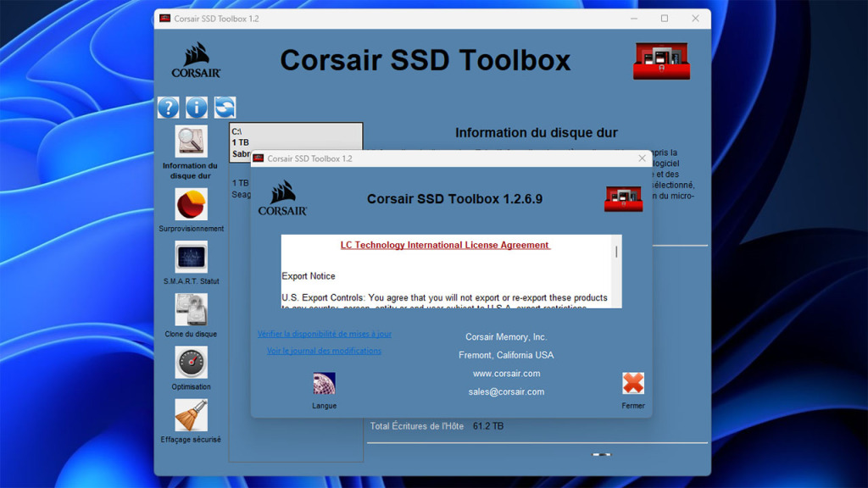Click the Total Écritures de l'Hôte value 61.2 TB
Screen dimensions: 868x488
[488, 426]
